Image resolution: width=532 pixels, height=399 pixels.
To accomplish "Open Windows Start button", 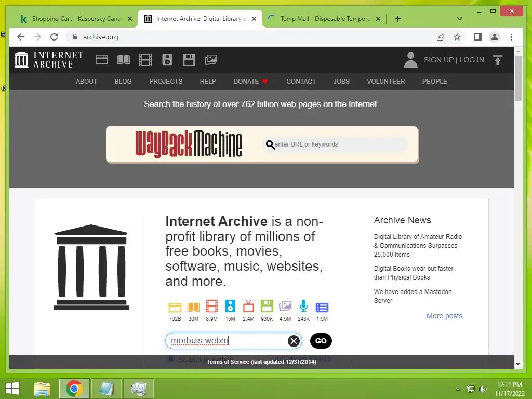I will click(12, 389).
